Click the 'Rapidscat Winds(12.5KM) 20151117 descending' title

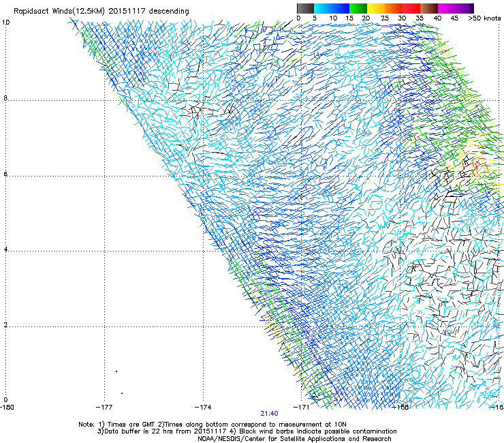pos(101,11)
